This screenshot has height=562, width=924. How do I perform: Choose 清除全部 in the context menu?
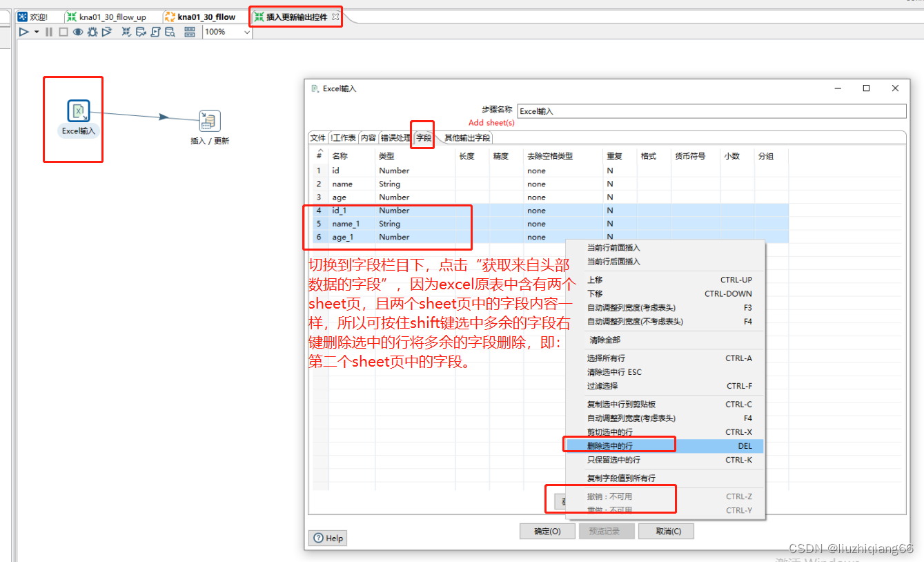click(x=665, y=340)
